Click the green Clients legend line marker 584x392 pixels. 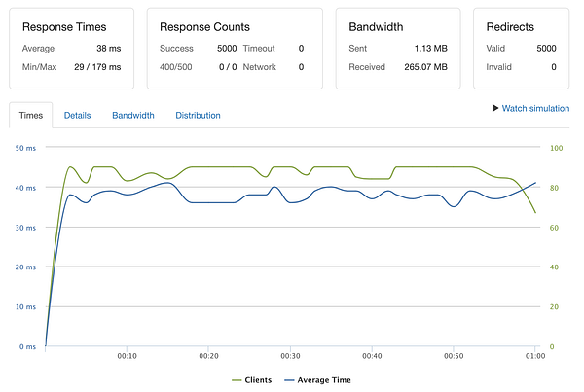pyautogui.click(x=237, y=380)
